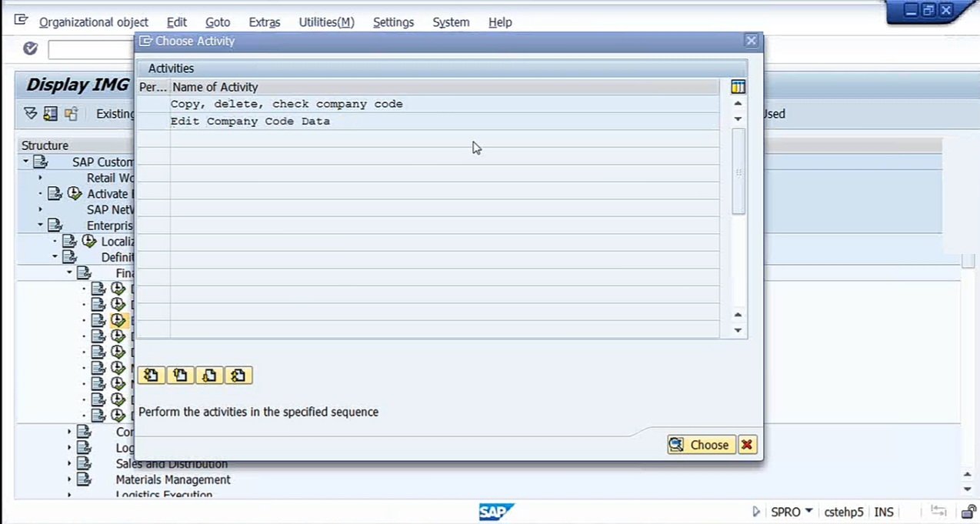
Task: Click the Expand All triangle icon in IMG toolbar
Action: pos(31,114)
